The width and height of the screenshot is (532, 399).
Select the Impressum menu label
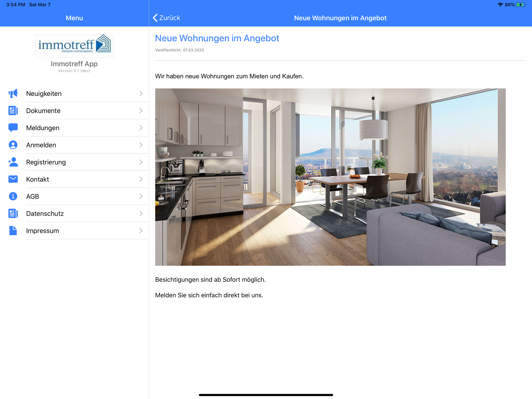point(43,231)
